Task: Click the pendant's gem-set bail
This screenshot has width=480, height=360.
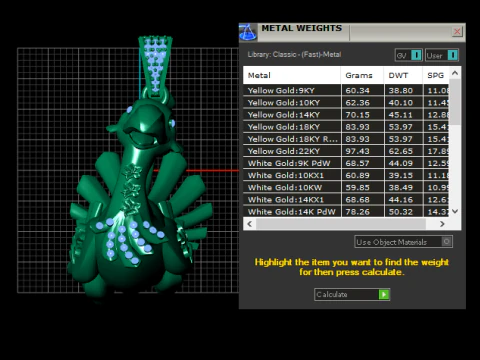Action: pyautogui.click(x=155, y=65)
